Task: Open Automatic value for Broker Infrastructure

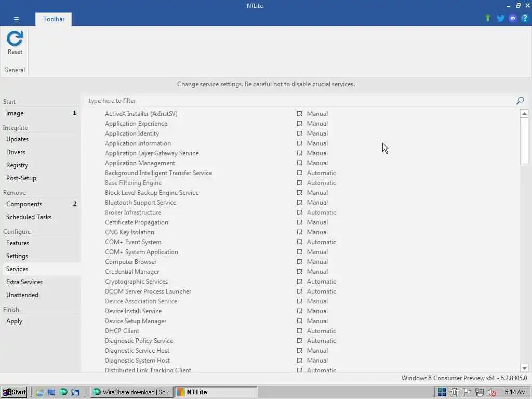Action: (x=321, y=212)
